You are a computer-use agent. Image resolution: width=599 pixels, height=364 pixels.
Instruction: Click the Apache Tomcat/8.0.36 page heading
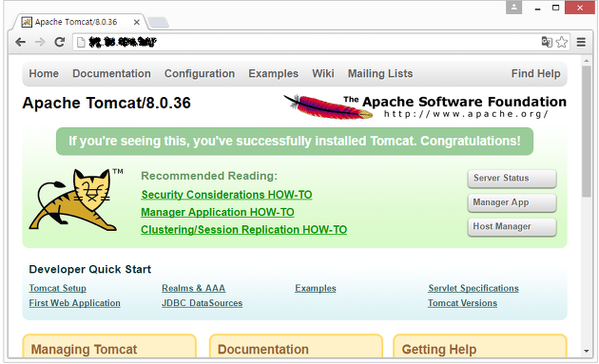[x=106, y=104]
